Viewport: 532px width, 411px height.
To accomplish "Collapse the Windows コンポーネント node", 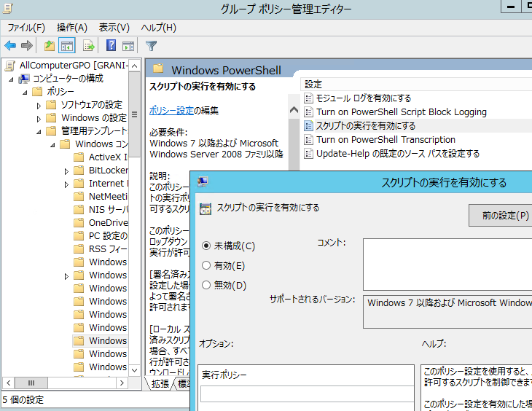I will point(52,145).
